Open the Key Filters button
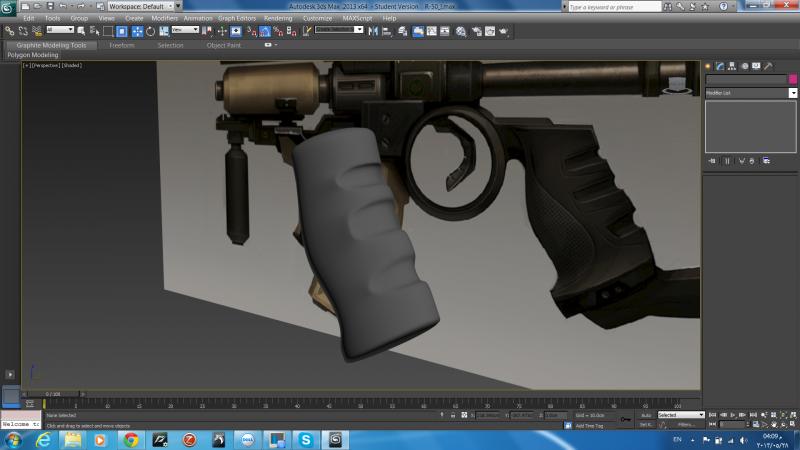800x450 pixels. point(686,424)
